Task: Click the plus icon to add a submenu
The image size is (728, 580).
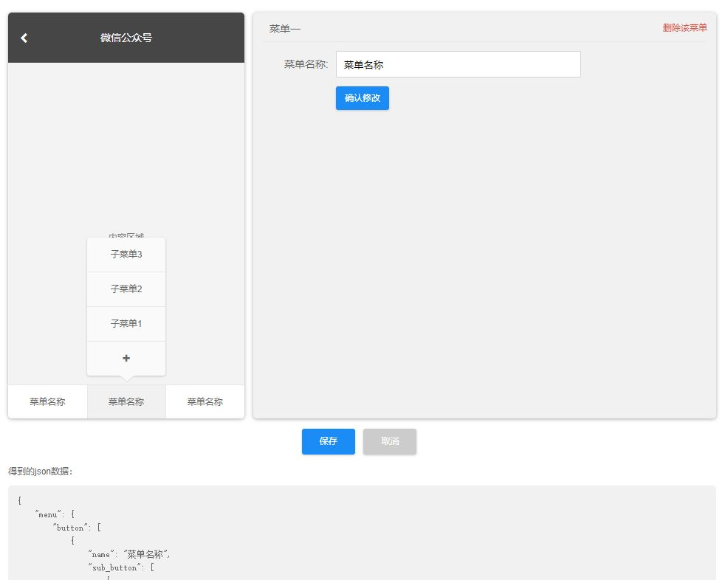Action: (126, 358)
